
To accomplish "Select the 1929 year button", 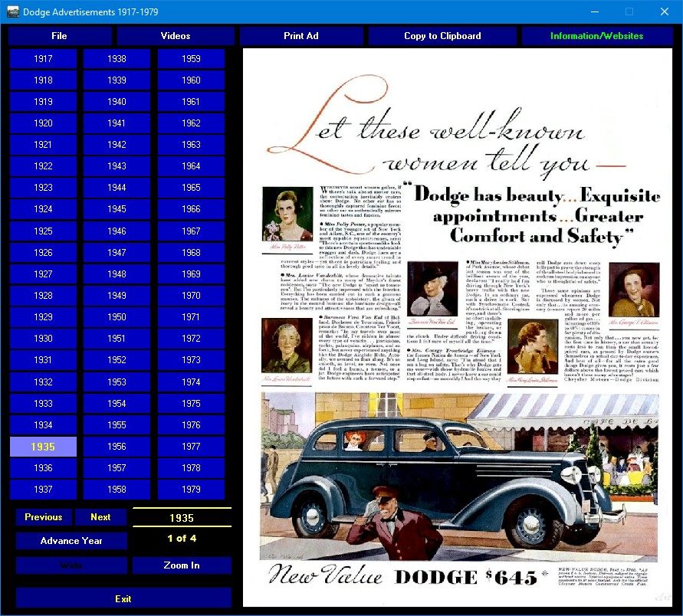I will [43, 317].
